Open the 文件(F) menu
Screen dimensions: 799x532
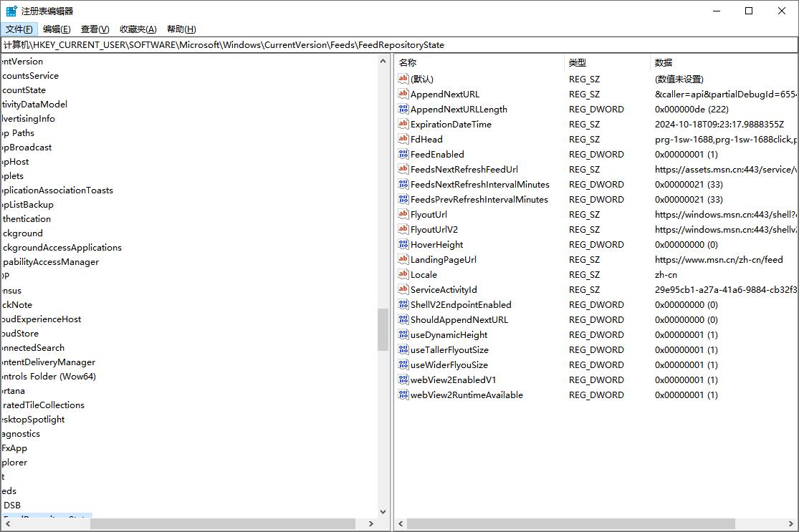click(19, 29)
